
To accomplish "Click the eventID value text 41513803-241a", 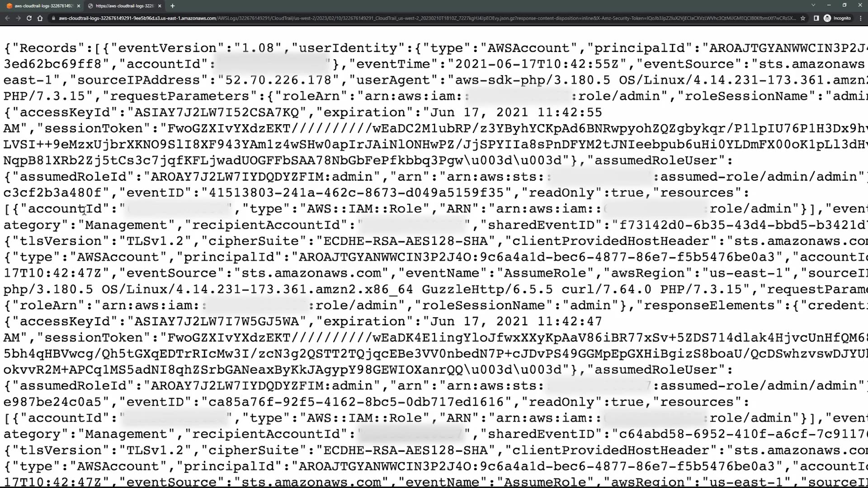I will tap(355, 192).
